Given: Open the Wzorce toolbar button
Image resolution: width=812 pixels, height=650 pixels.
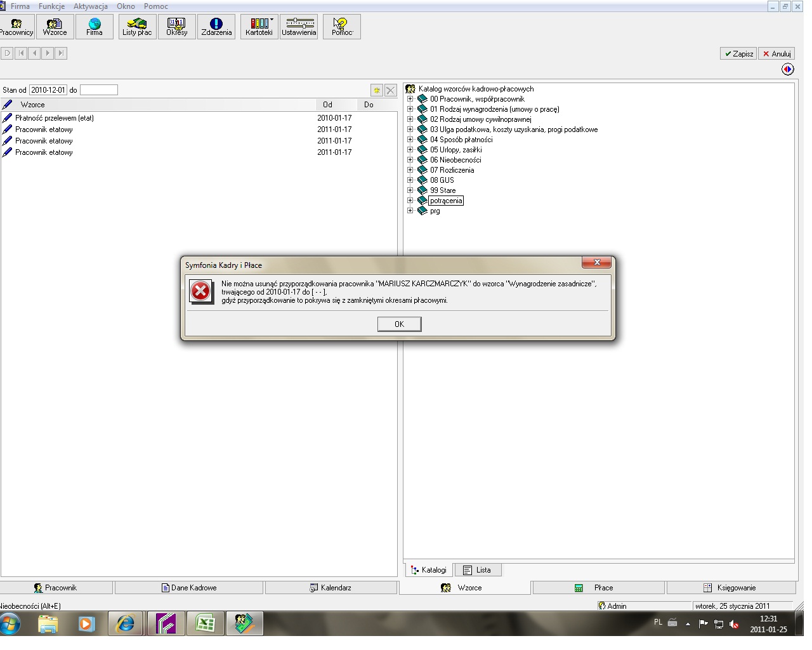Looking at the screenshot, I should (55, 27).
